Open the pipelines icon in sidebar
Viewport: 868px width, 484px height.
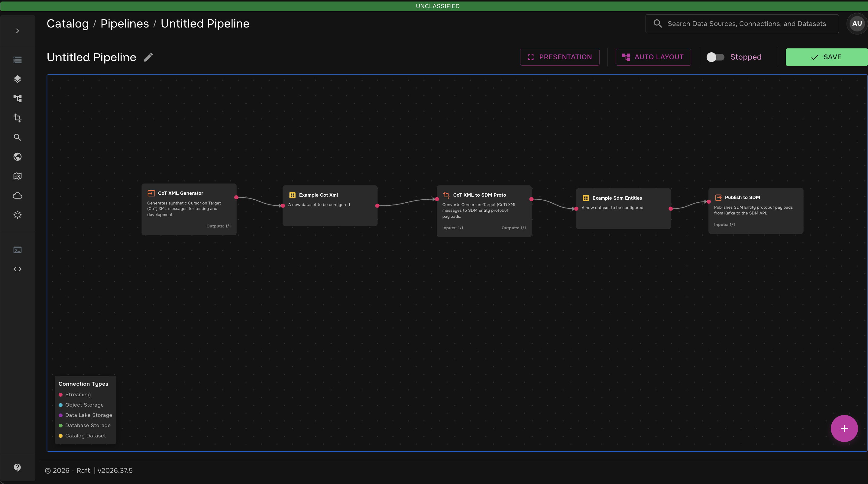(18, 99)
